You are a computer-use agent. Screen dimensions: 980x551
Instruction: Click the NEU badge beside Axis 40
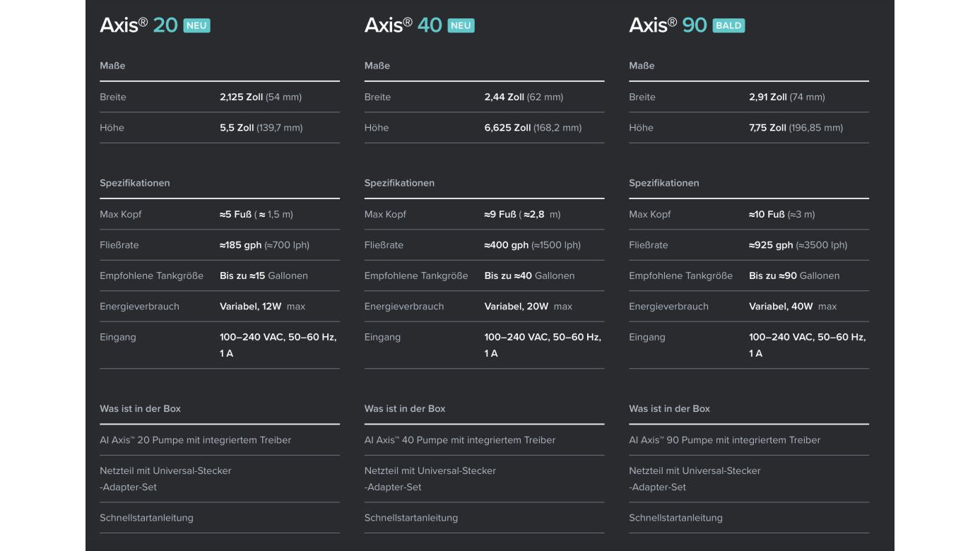coord(461,26)
